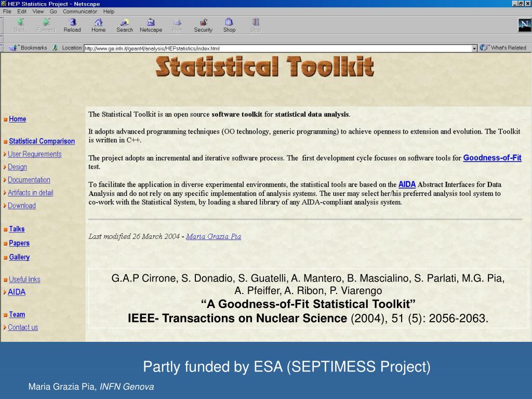Click the Statistical Toolkit title banner
This screenshot has width=532, height=399.
pyautogui.click(x=264, y=67)
